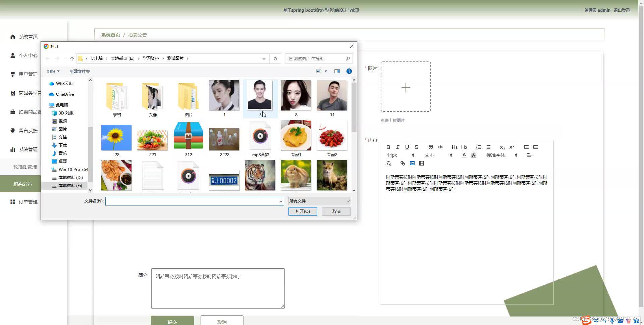Clear text formatting in the editor
Image resolution: width=644 pixels, height=325 pixels.
tap(388, 163)
